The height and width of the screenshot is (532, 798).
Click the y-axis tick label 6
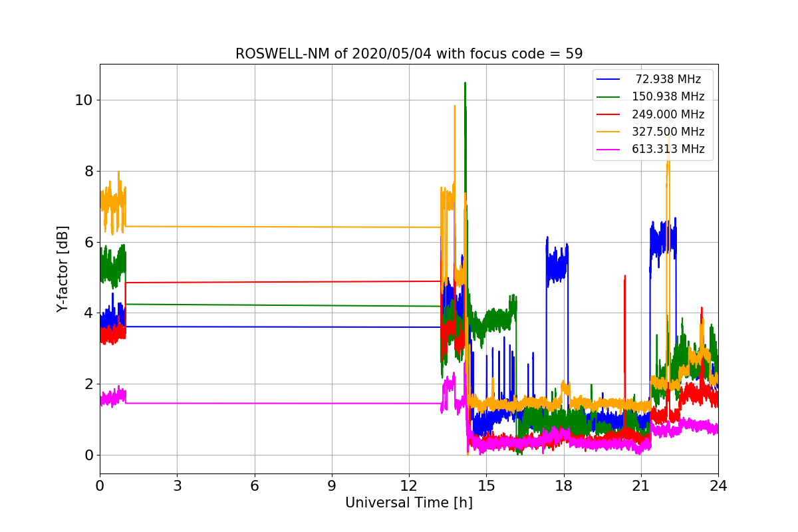[x=89, y=242]
